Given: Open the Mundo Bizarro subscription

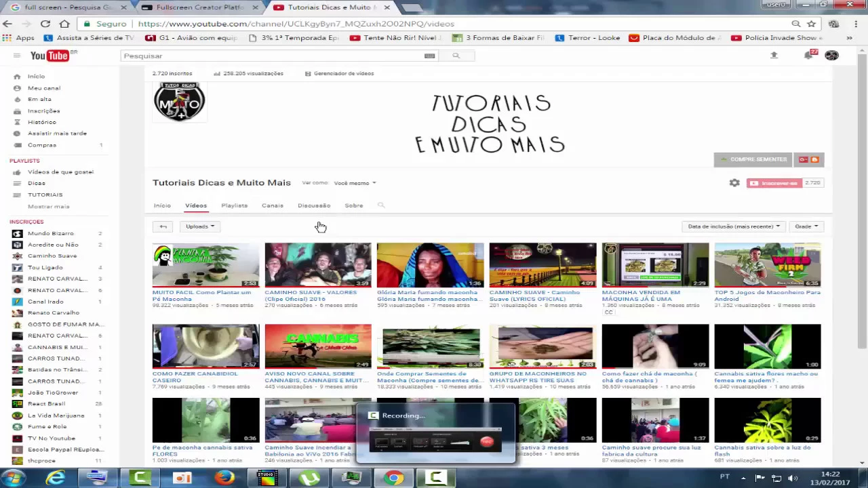Looking at the screenshot, I should [x=51, y=233].
